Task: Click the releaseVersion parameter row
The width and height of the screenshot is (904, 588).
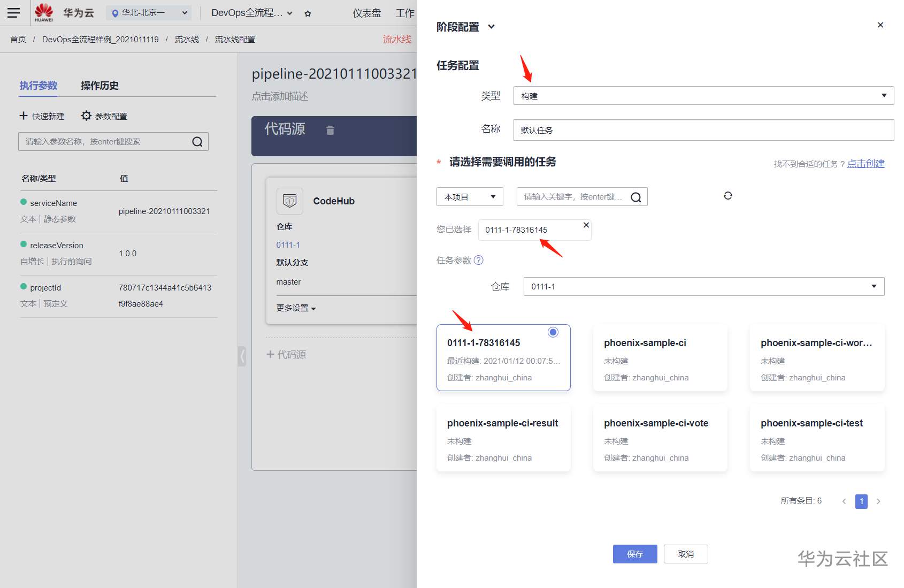Action: [x=118, y=254]
